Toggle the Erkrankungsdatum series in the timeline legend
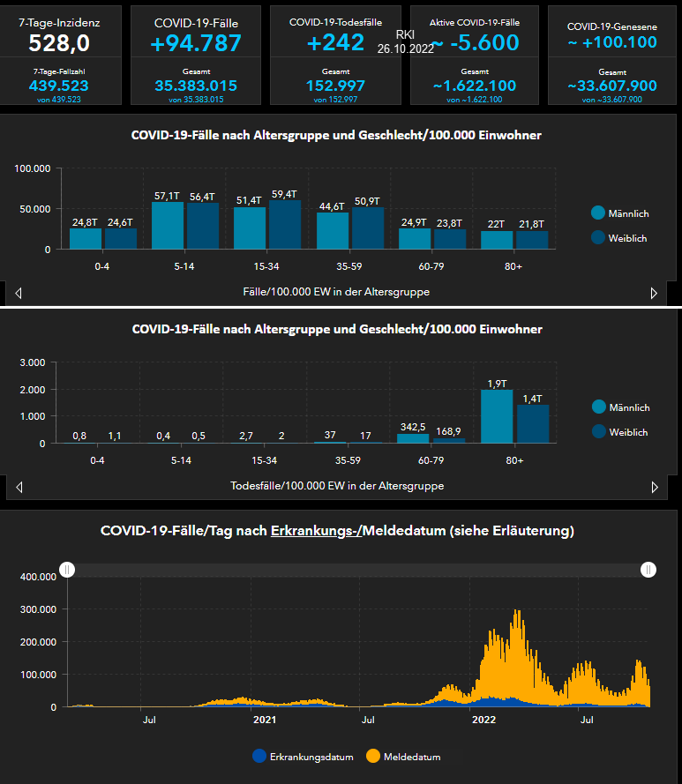The width and height of the screenshot is (682, 784). (259, 756)
